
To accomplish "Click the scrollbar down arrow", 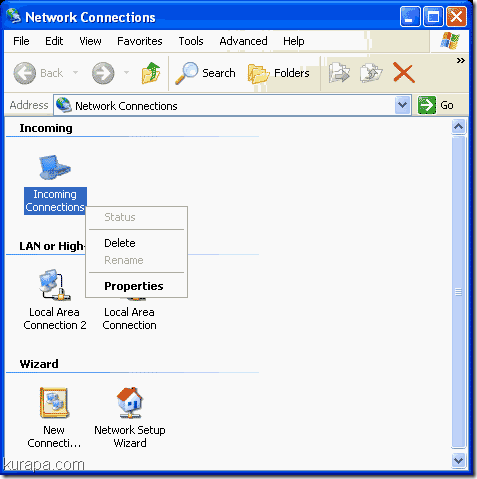I will (x=458, y=461).
